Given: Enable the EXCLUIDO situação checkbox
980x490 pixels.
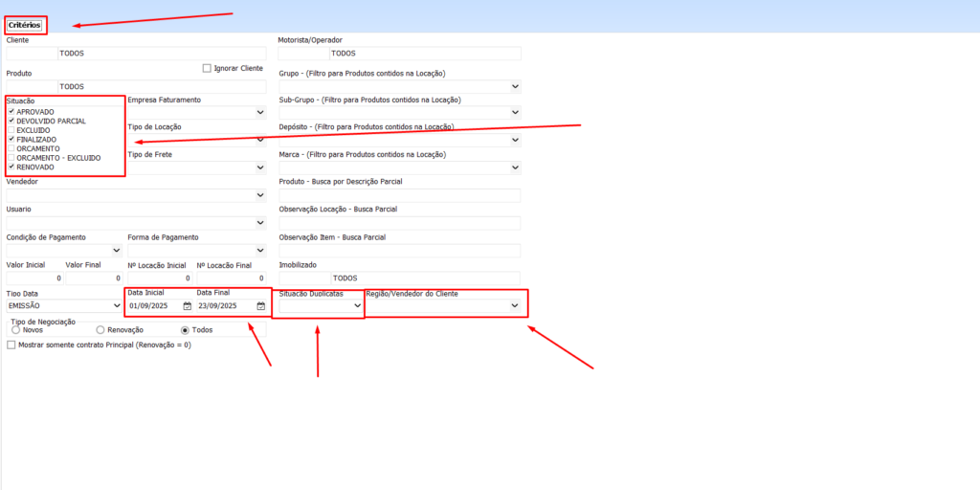Looking at the screenshot, I should coord(11,130).
